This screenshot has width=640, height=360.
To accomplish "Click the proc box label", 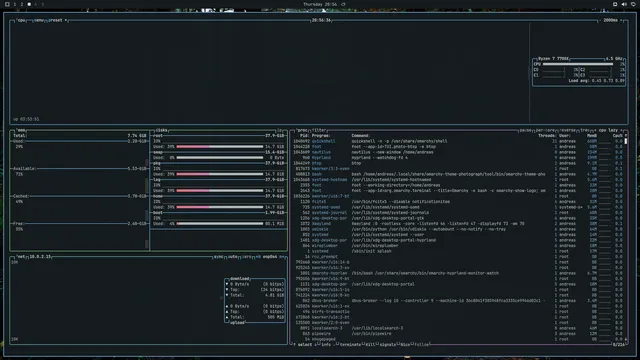I will (x=302, y=130).
